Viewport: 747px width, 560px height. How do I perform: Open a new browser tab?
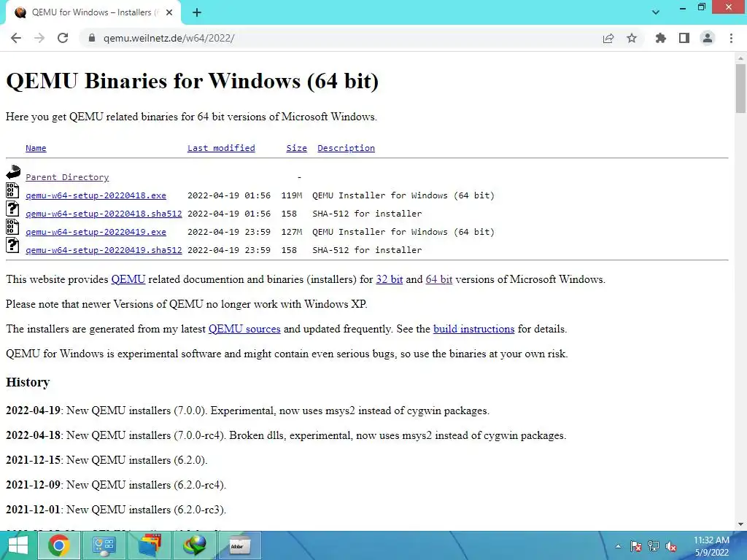(197, 13)
